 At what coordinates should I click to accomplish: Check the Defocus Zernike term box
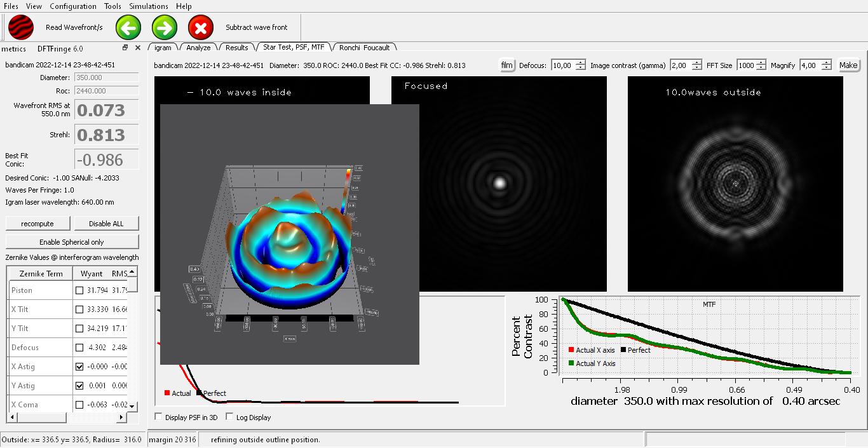click(x=79, y=348)
